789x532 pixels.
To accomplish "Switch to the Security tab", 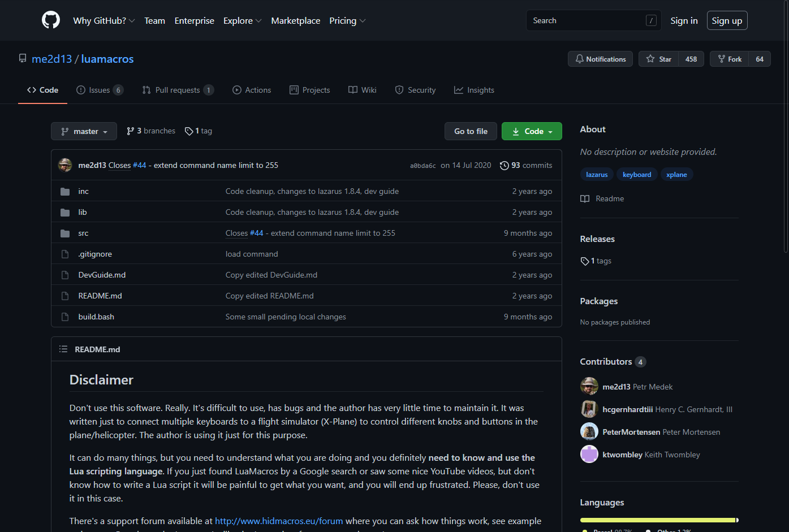I will [x=416, y=90].
